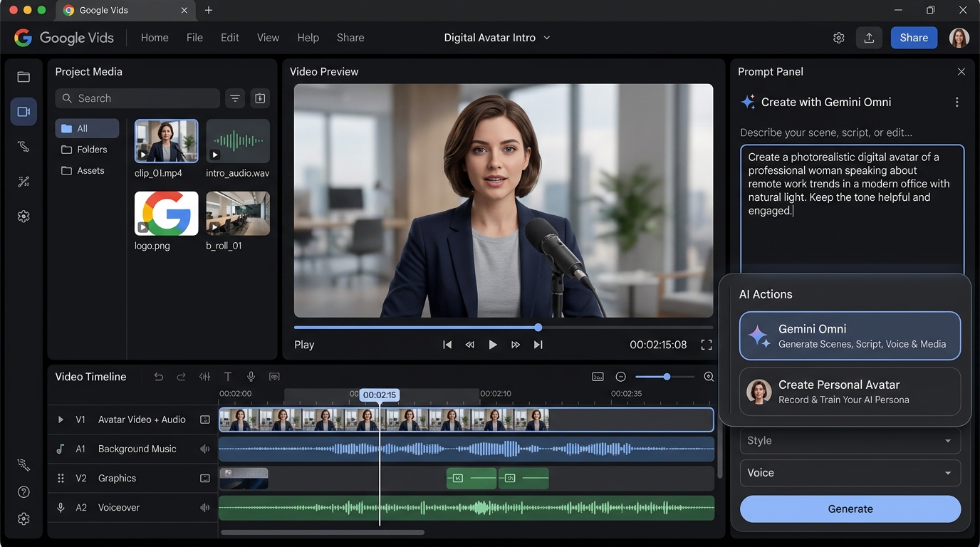
Task: Click the video preview progress slider handle
Action: click(538, 328)
